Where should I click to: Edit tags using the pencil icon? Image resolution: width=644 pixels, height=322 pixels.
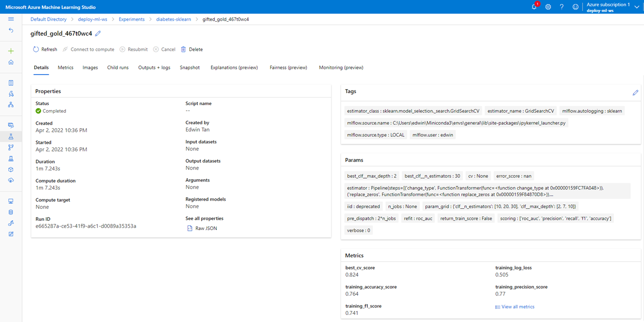pos(635,93)
